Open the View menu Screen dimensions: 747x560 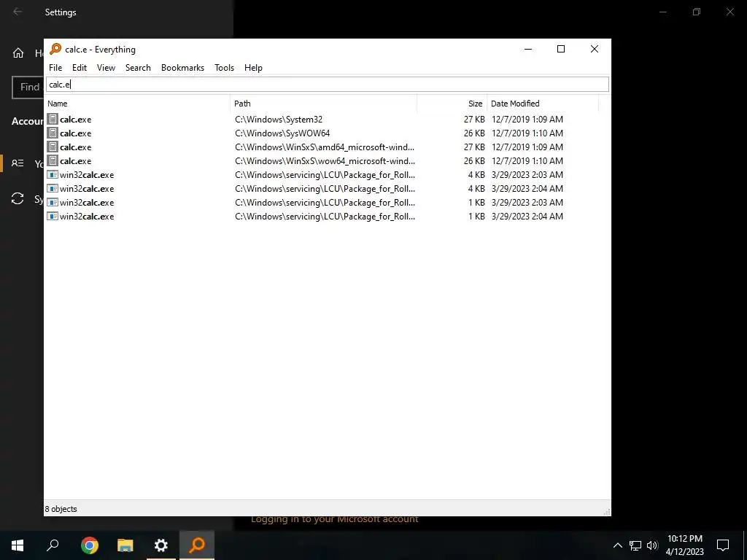106,68
